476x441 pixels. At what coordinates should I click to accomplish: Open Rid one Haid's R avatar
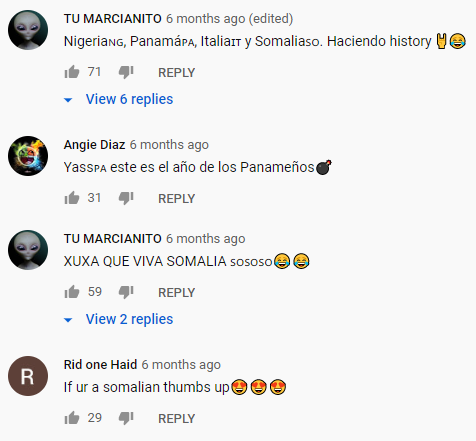(x=28, y=376)
